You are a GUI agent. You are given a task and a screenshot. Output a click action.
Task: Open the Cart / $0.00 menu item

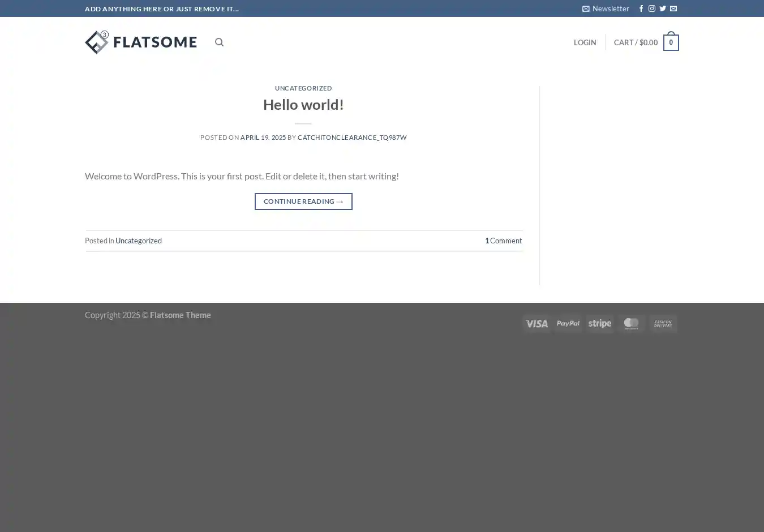[636, 42]
